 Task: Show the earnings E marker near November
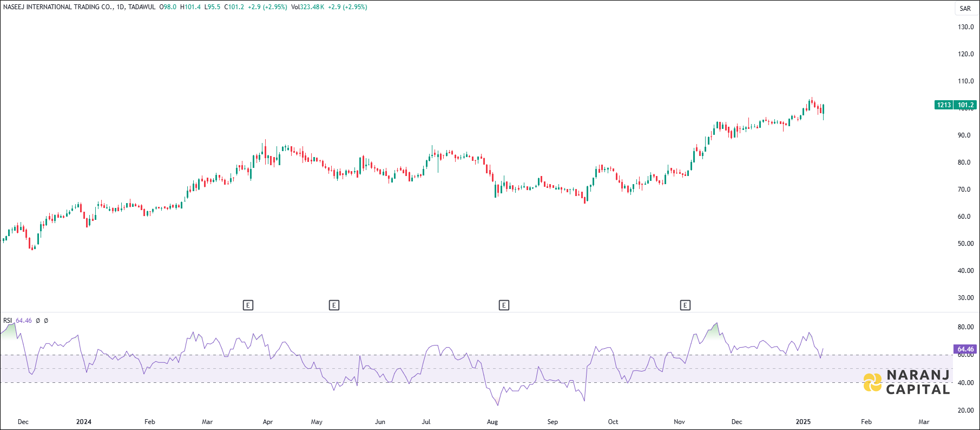coord(685,305)
